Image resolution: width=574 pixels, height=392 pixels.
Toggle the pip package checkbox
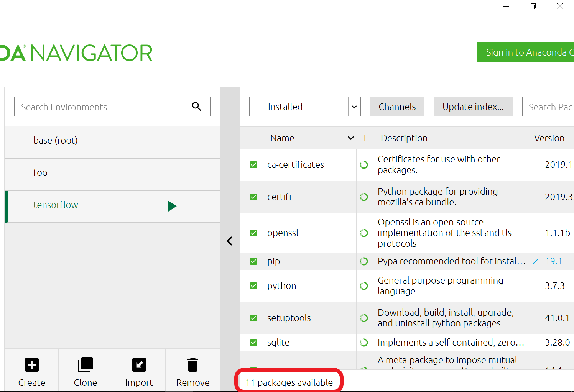[253, 261]
